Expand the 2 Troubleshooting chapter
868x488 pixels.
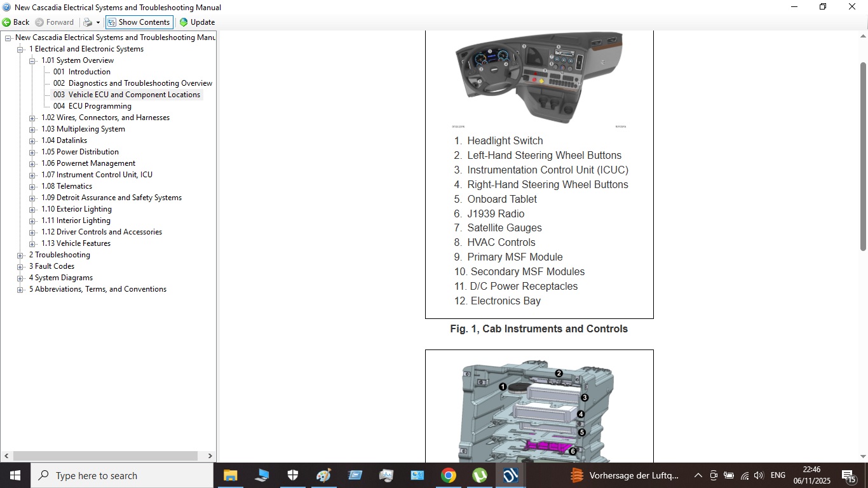click(x=20, y=255)
